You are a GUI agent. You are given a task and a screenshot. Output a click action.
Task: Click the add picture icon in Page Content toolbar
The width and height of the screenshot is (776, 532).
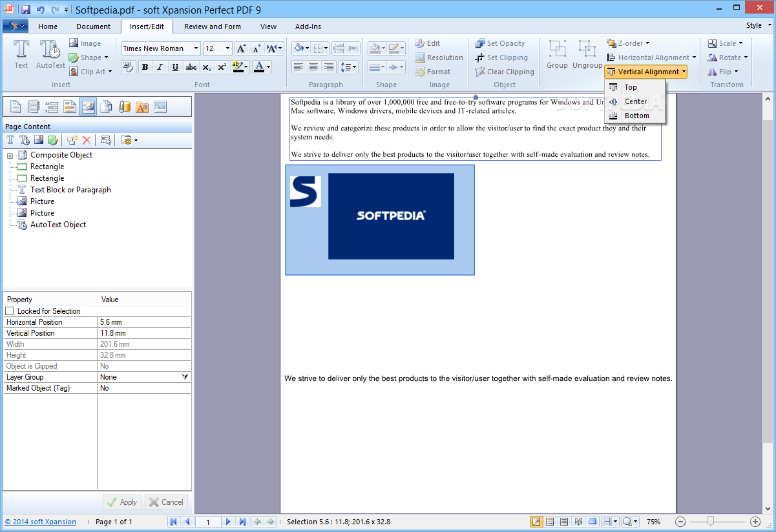click(x=39, y=140)
